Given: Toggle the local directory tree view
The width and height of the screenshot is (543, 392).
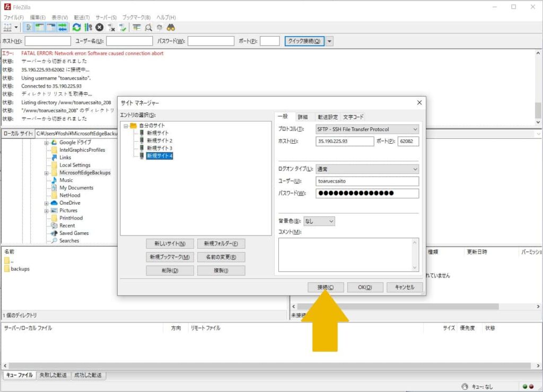Looking at the screenshot, I should (x=40, y=27).
